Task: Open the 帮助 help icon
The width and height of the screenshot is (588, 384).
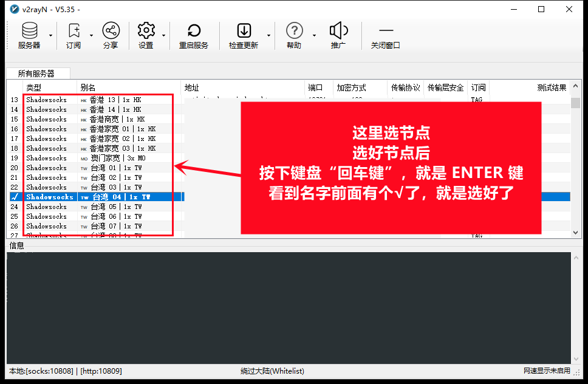Action: point(295,35)
